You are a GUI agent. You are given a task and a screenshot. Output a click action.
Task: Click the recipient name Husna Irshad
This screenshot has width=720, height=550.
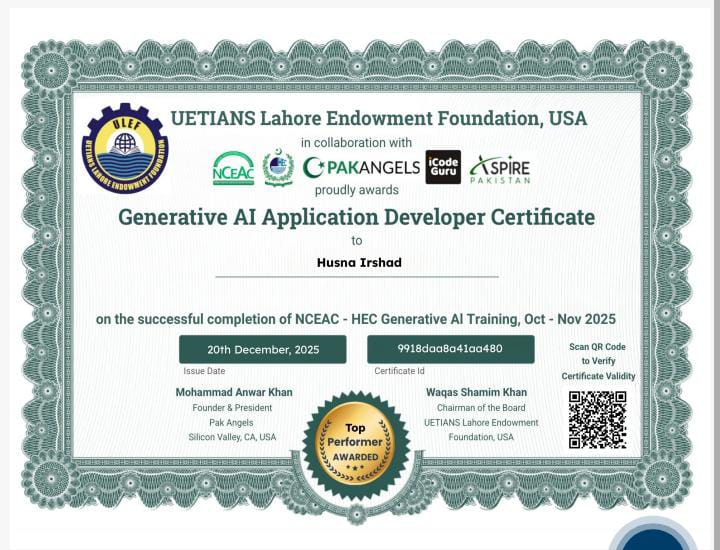(356, 262)
